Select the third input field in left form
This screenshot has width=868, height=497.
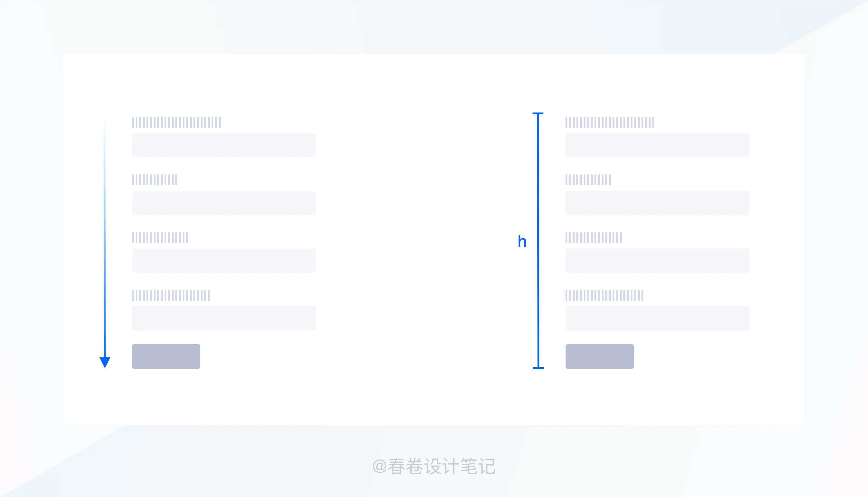point(224,260)
